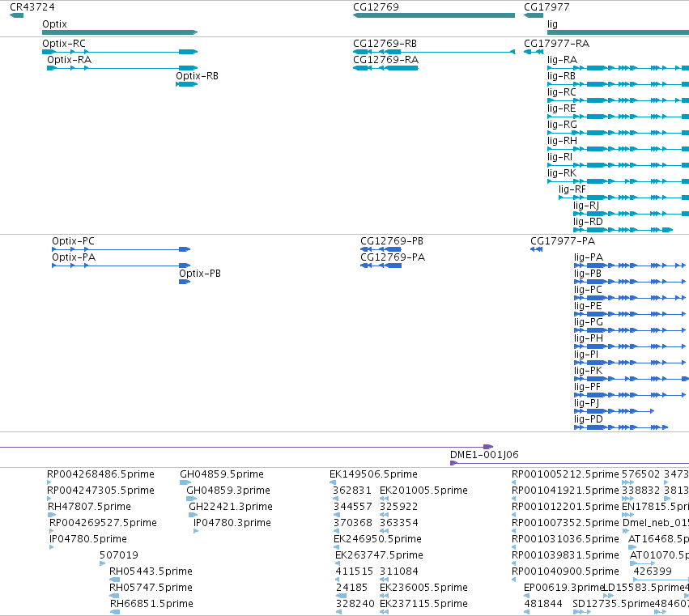Select the CG12769 gene bar

tap(434, 15)
